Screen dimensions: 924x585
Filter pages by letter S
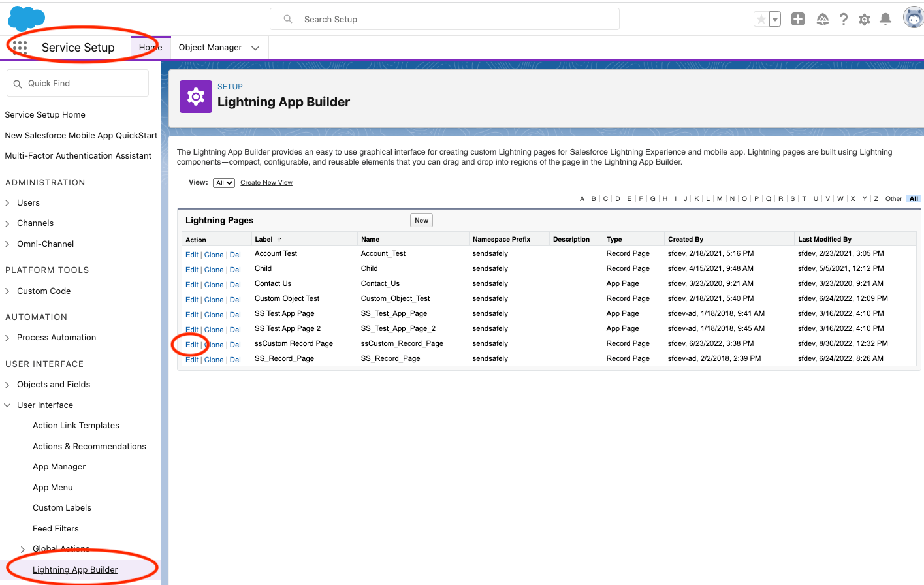click(x=793, y=199)
